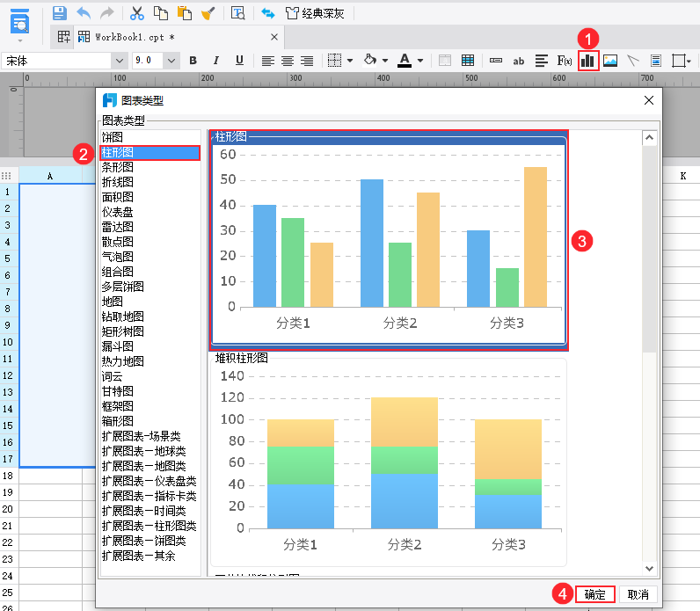Expand the borders dropdown arrow
Screen dimensions: 700x611
coord(350,61)
